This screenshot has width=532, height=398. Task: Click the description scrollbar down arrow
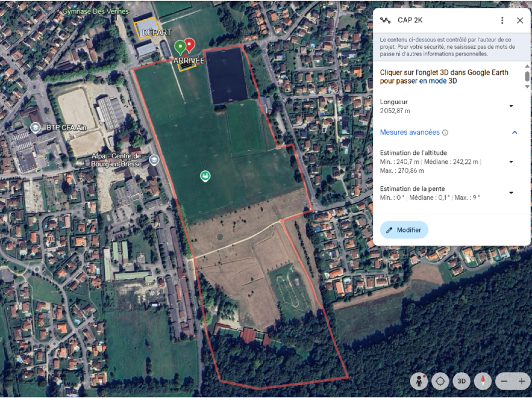point(527,87)
